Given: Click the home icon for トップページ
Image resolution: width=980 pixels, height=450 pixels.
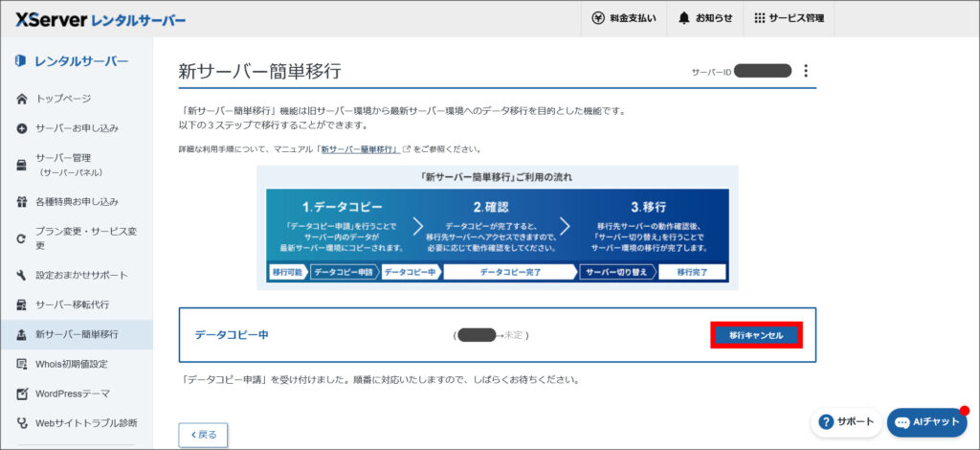Looking at the screenshot, I should [22, 99].
